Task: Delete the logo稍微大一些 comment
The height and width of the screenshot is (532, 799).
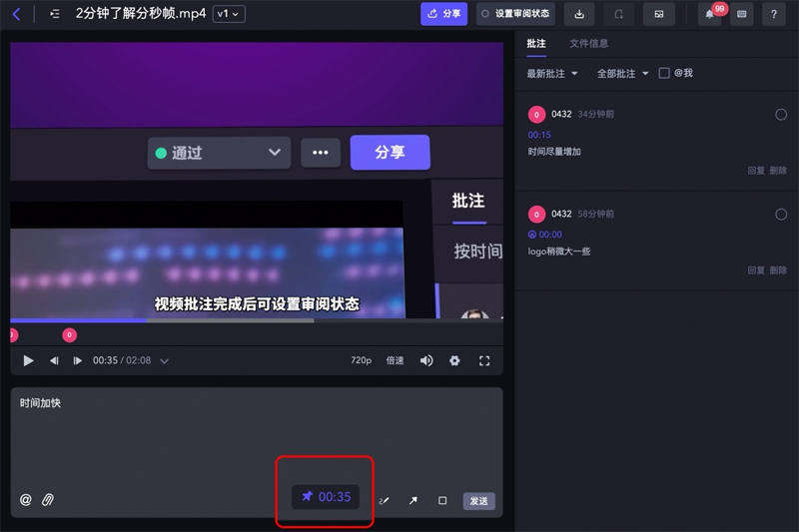Action: tap(778, 270)
